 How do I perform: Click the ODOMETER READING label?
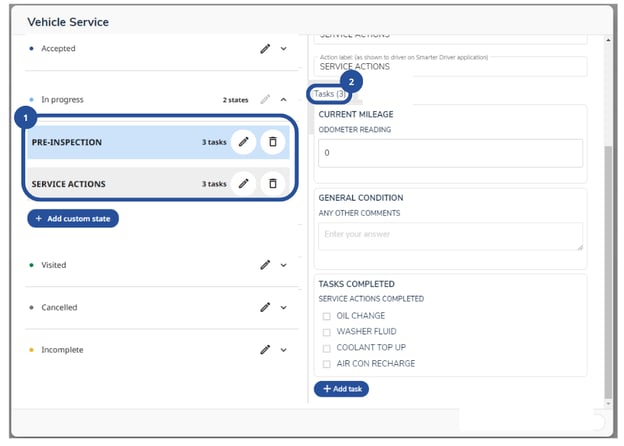pyautogui.click(x=355, y=130)
